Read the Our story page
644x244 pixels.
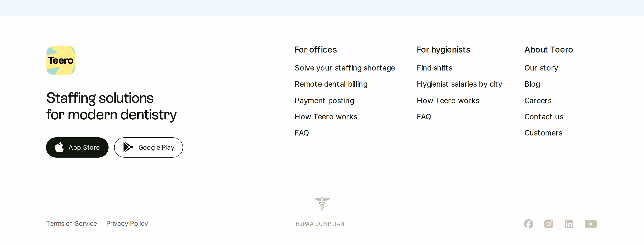click(x=541, y=68)
